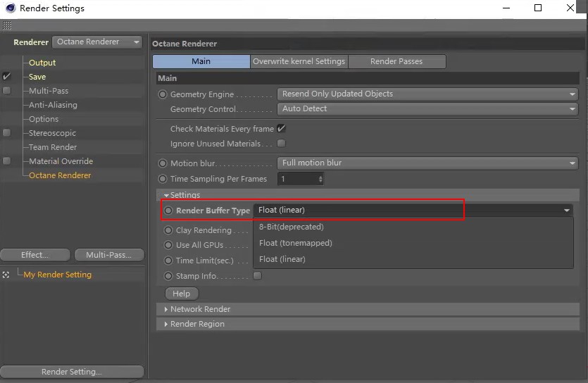Select My Render Setting entry
This screenshot has height=383, width=588.
[57, 275]
